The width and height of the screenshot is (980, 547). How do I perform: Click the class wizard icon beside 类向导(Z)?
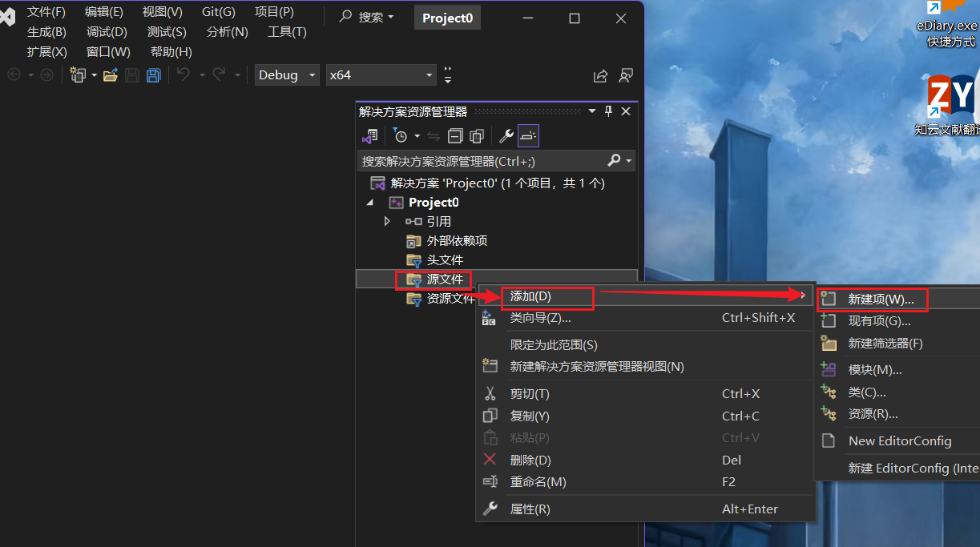(x=489, y=318)
